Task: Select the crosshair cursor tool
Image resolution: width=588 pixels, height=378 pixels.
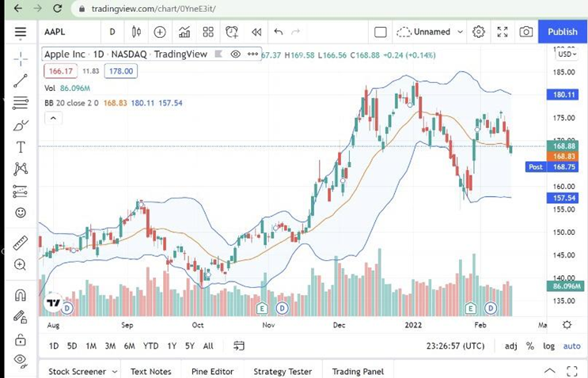Action: 21,59
